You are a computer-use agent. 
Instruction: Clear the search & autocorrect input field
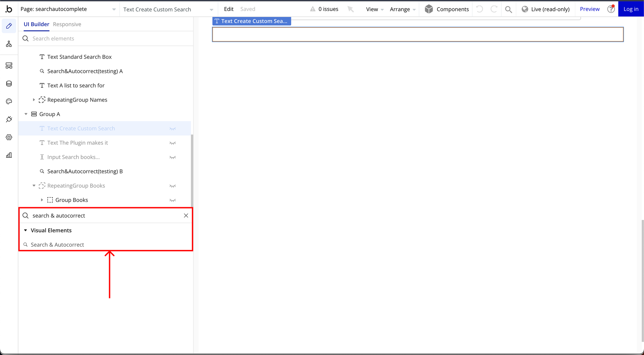pyautogui.click(x=186, y=215)
